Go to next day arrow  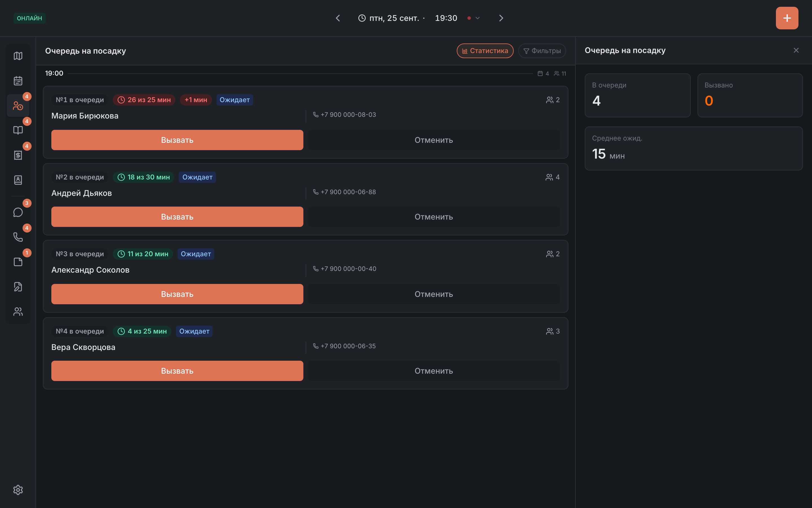pyautogui.click(x=501, y=18)
